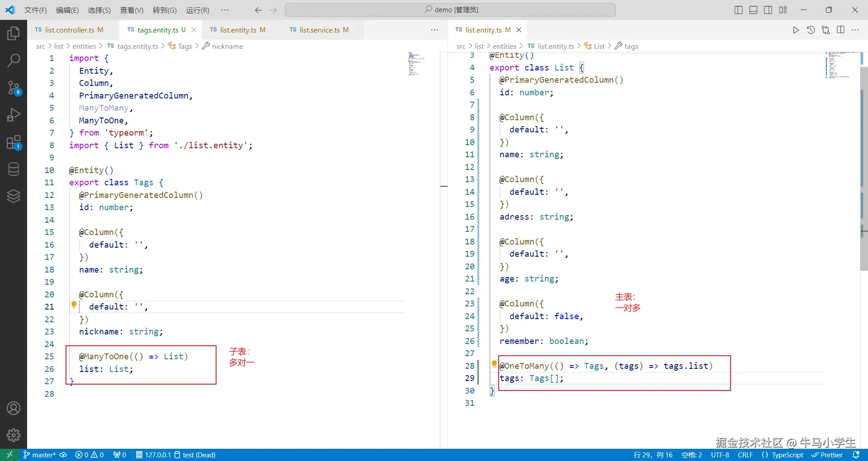Toggle the bottom panel
Viewport: 868px width, 461px height.
[x=753, y=10]
